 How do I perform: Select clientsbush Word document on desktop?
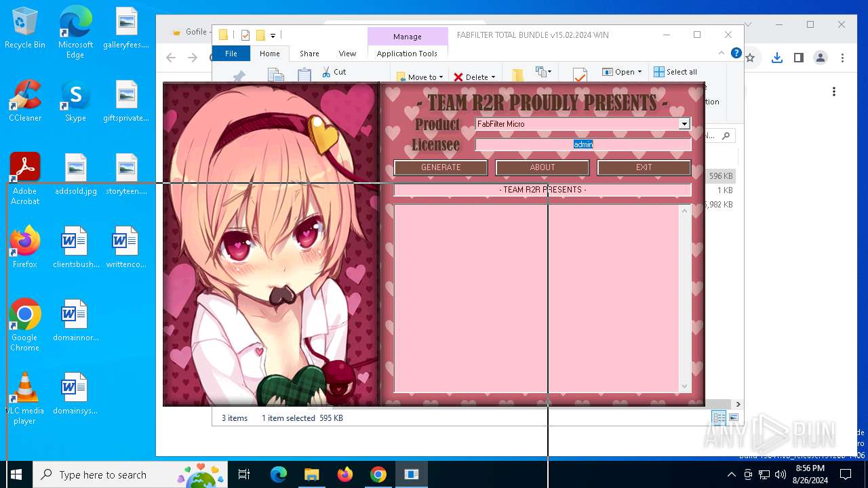tap(76, 247)
